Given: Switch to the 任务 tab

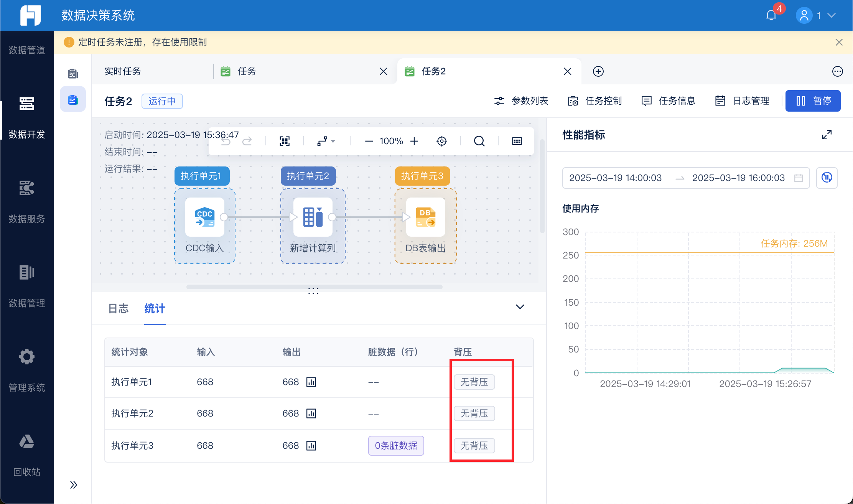Looking at the screenshot, I should pos(247,71).
